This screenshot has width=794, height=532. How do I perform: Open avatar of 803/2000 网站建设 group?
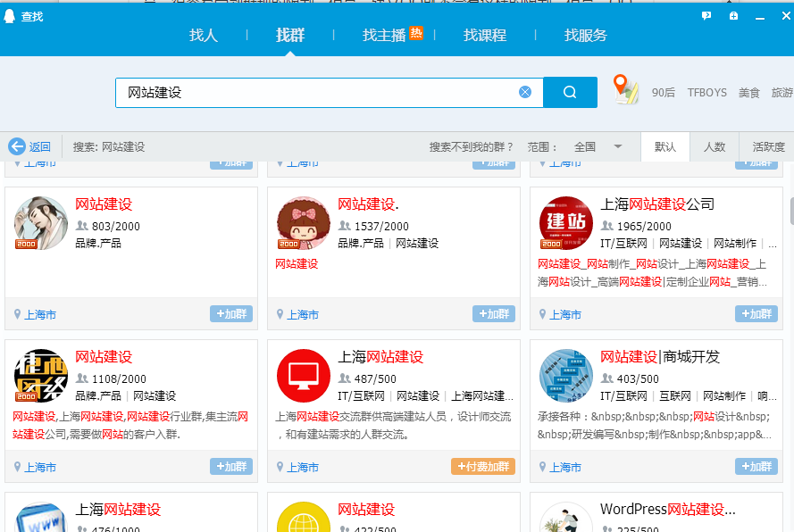[x=41, y=223]
